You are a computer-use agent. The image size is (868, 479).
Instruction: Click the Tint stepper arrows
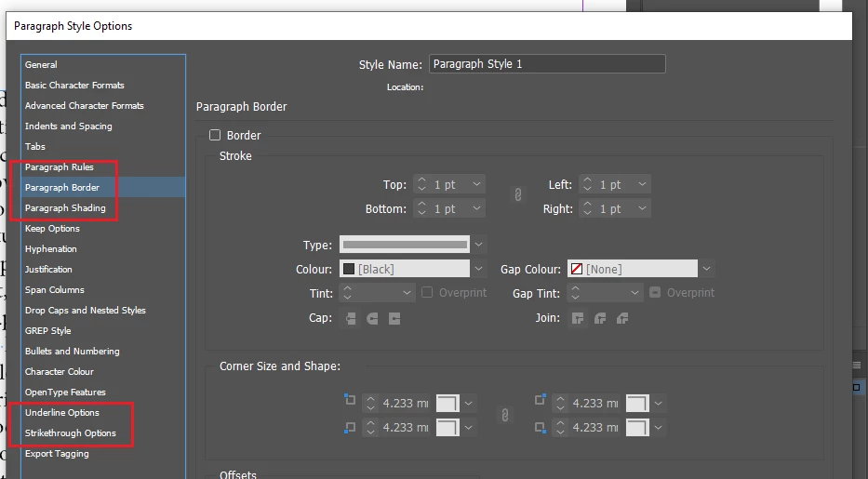click(x=347, y=293)
